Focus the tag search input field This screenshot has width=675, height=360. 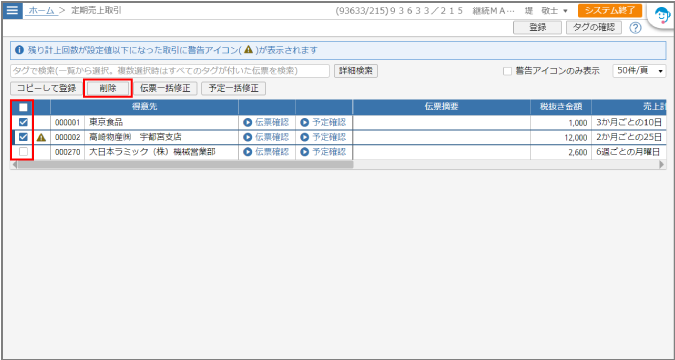[170, 71]
